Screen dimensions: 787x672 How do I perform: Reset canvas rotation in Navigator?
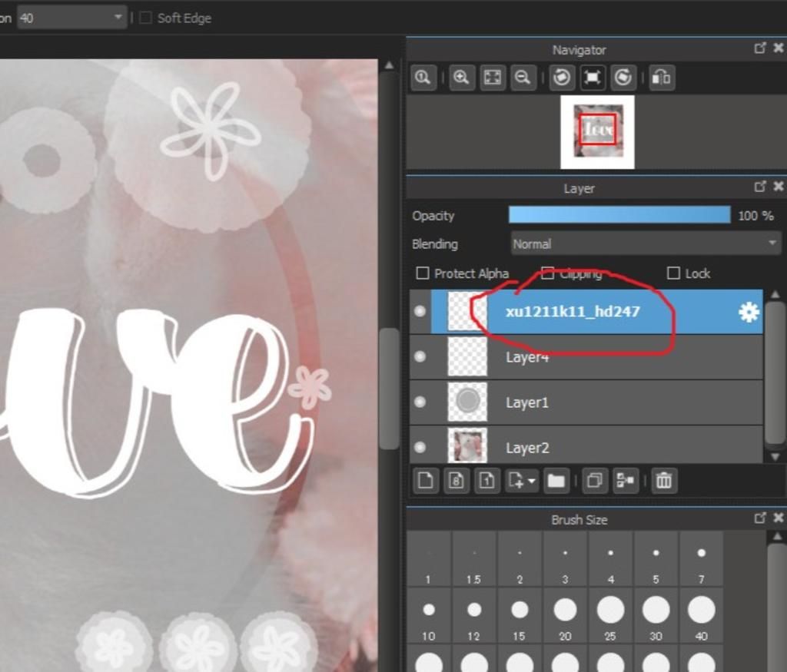[593, 78]
